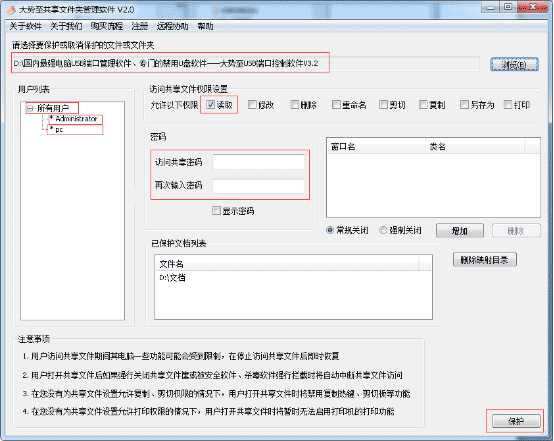
Task: Uncheck the 读取 permission checkbox
Action: (211, 105)
